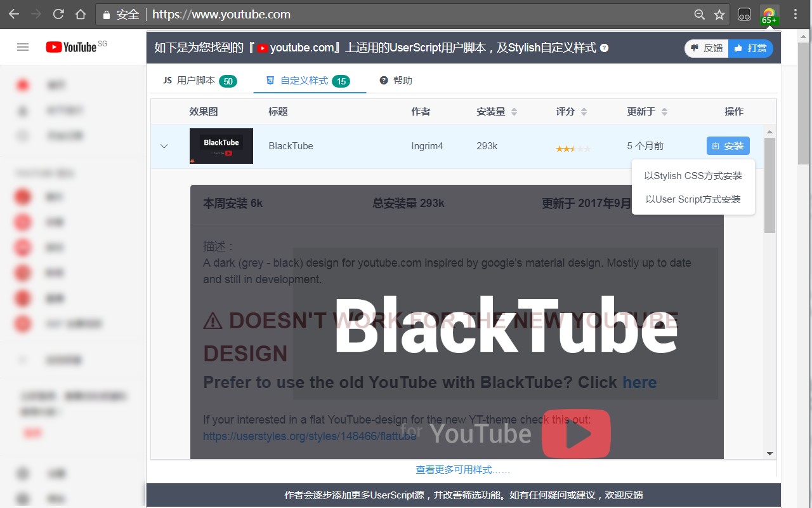The width and height of the screenshot is (812, 508).
Task: Click the padlock security icon in address bar
Action: tap(107, 15)
